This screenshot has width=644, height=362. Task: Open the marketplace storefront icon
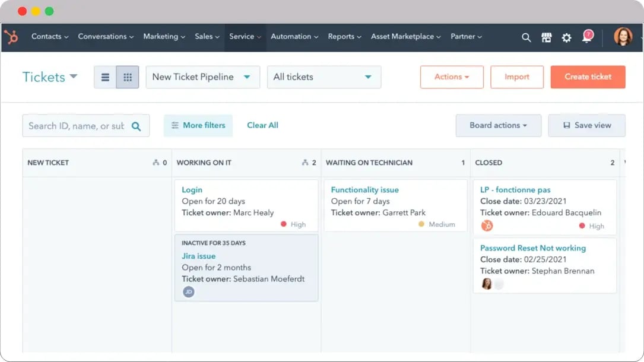point(546,37)
